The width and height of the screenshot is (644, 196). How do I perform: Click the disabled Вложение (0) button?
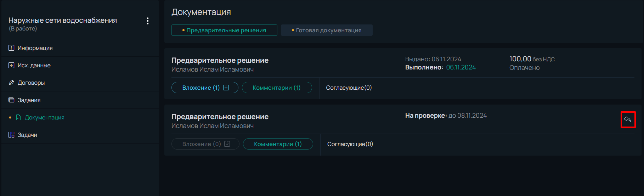pyautogui.click(x=205, y=144)
